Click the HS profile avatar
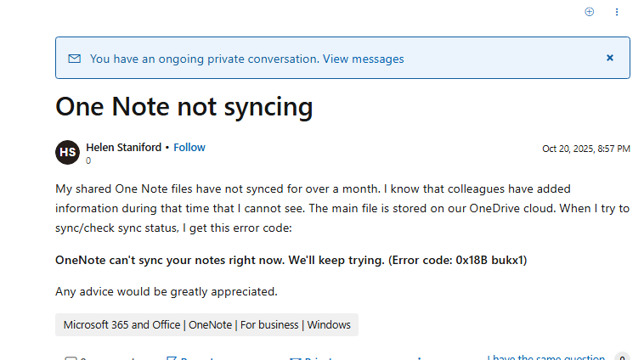This screenshot has height=360, width=644. click(x=67, y=152)
